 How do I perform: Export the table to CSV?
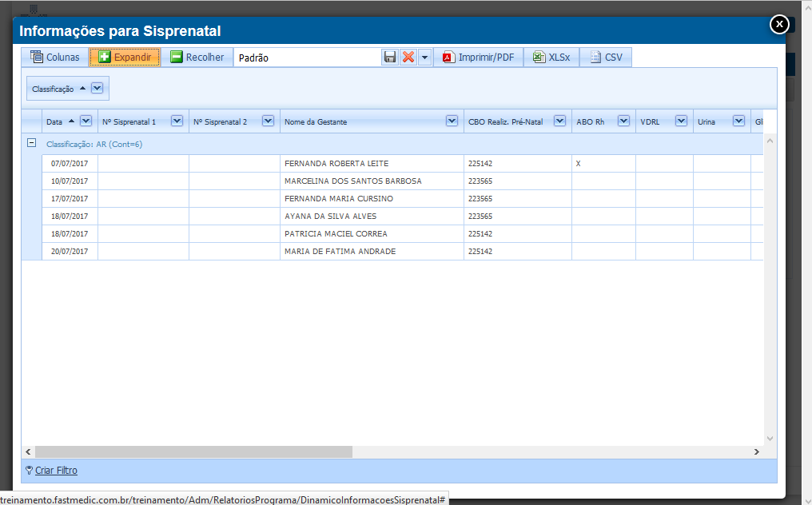[x=606, y=57]
